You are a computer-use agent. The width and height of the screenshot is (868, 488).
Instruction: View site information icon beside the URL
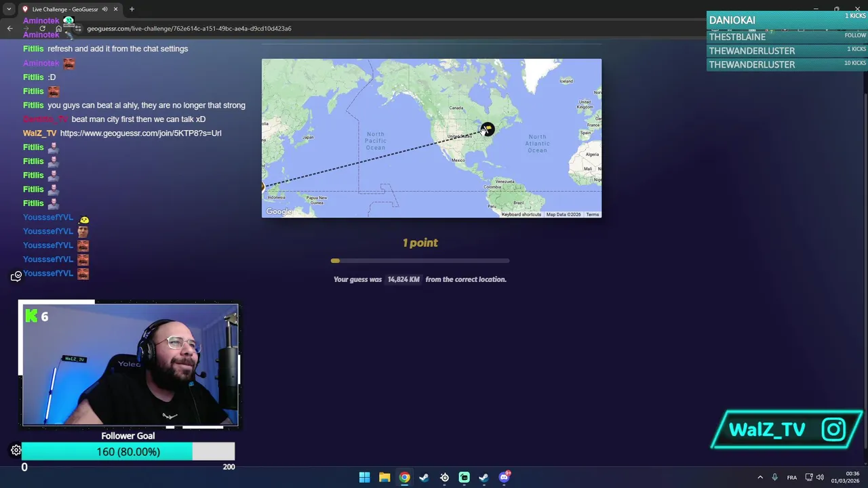(77, 28)
